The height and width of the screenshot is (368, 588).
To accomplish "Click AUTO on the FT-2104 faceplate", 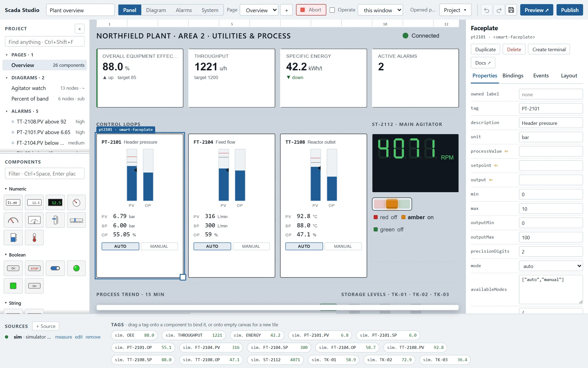I will 212,246.
